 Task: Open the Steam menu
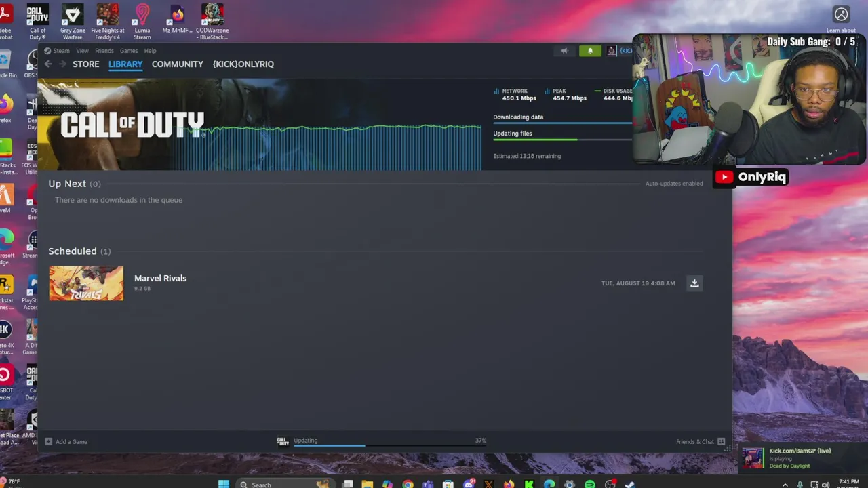pyautogui.click(x=61, y=51)
